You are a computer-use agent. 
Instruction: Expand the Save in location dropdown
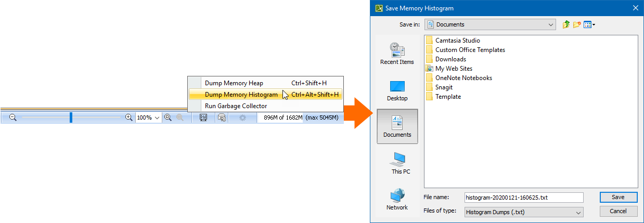[x=551, y=24]
